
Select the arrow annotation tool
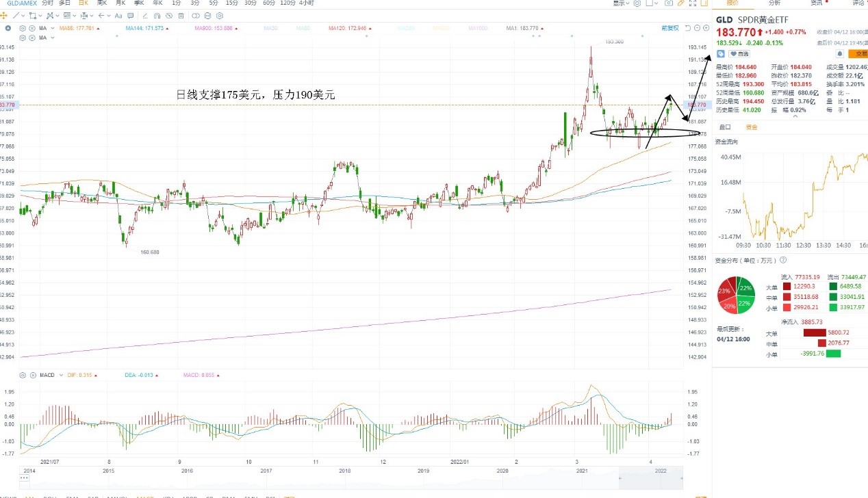pyautogui.click(x=101, y=16)
